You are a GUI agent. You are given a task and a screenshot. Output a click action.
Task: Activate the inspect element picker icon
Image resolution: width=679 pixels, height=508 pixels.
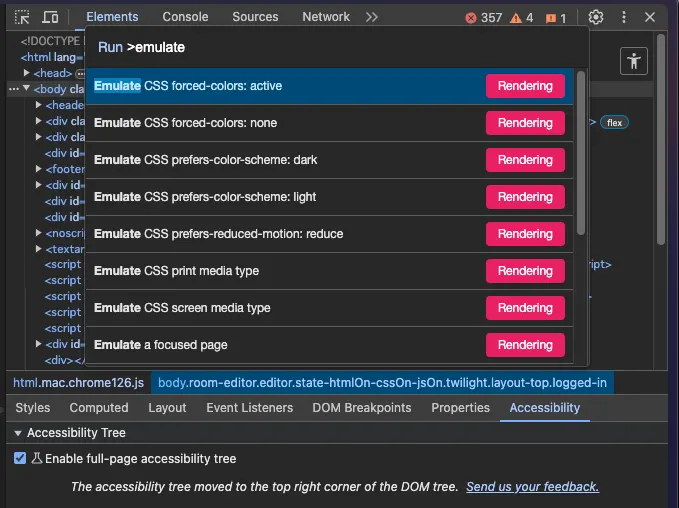coord(22,17)
